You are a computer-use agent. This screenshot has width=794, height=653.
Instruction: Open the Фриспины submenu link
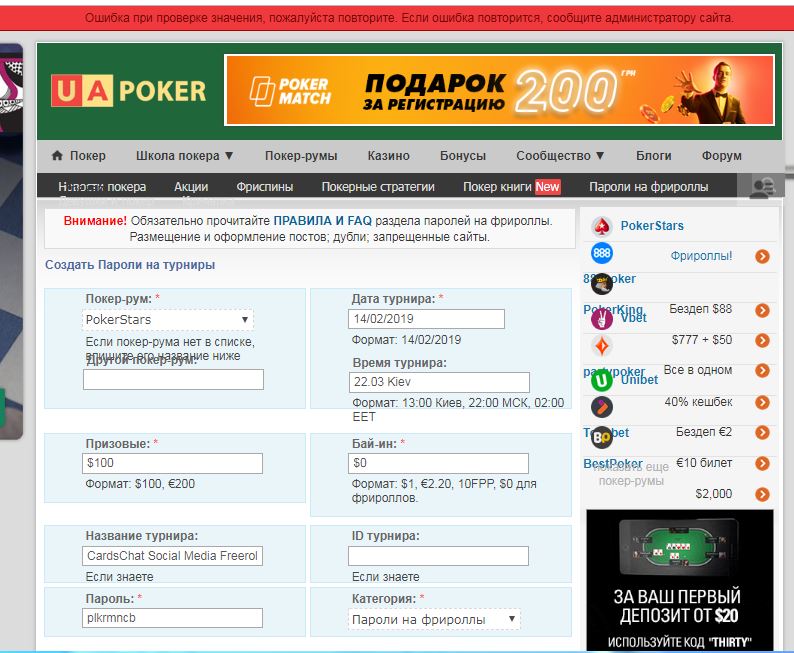(265, 187)
